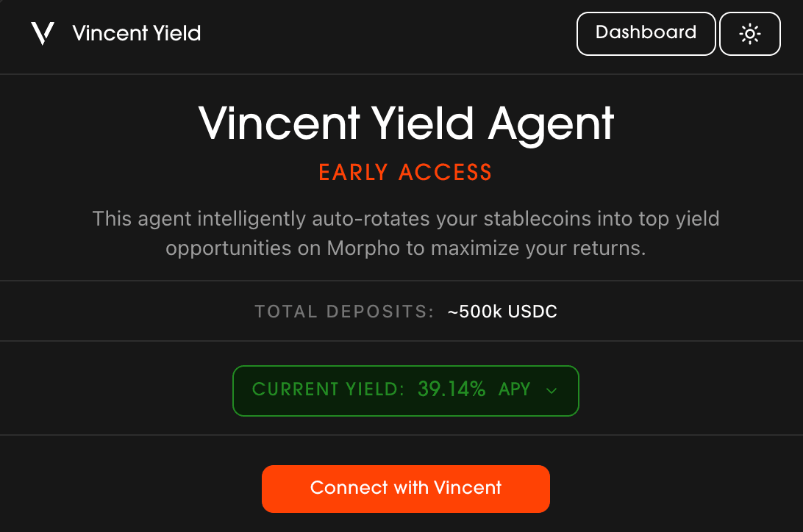Screen dimensions: 803x532
Task: Click the Vincent Yield Agent heading
Action: point(406,123)
